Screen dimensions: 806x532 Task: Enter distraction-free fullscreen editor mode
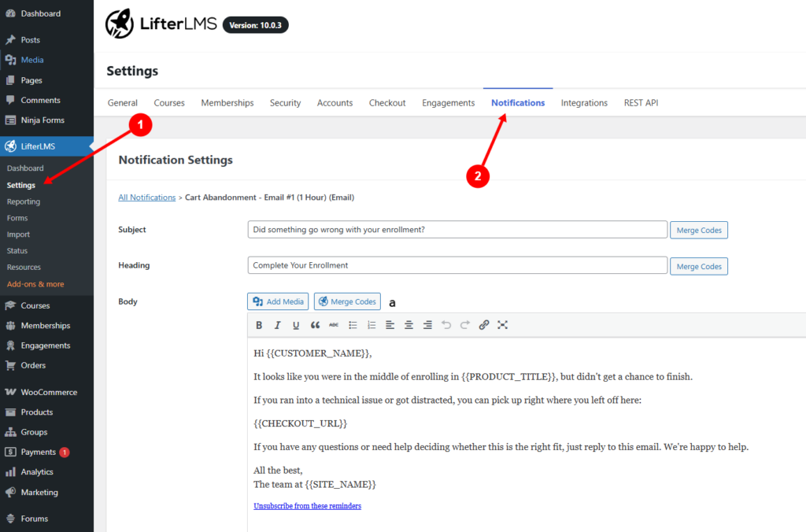[x=503, y=325]
